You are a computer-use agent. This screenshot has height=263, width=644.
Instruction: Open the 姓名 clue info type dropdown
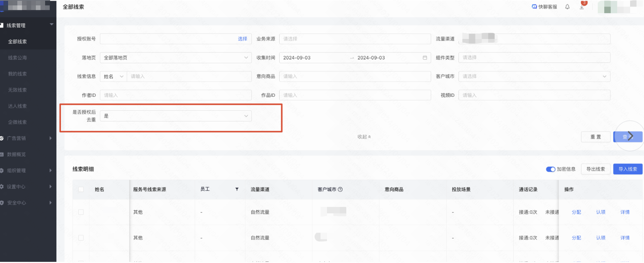coord(113,76)
